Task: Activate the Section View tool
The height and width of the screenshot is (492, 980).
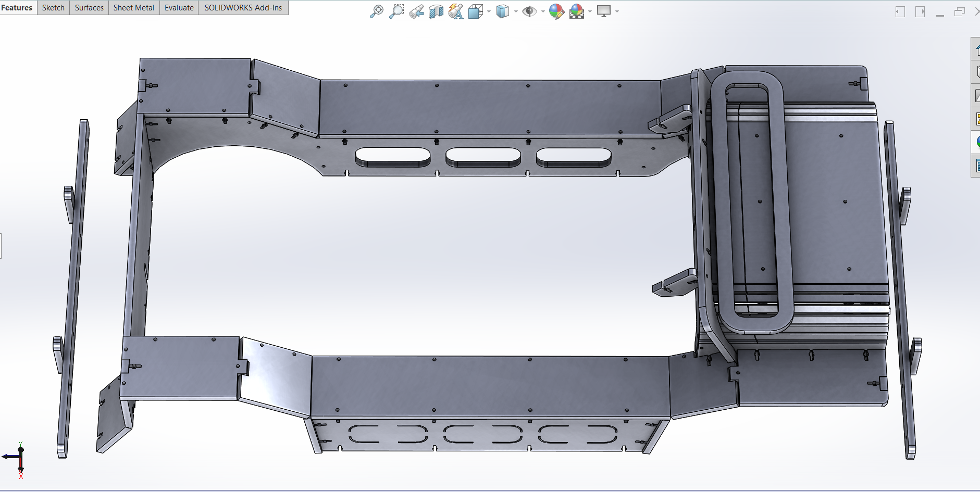Action: pyautogui.click(x=436, y=11)
